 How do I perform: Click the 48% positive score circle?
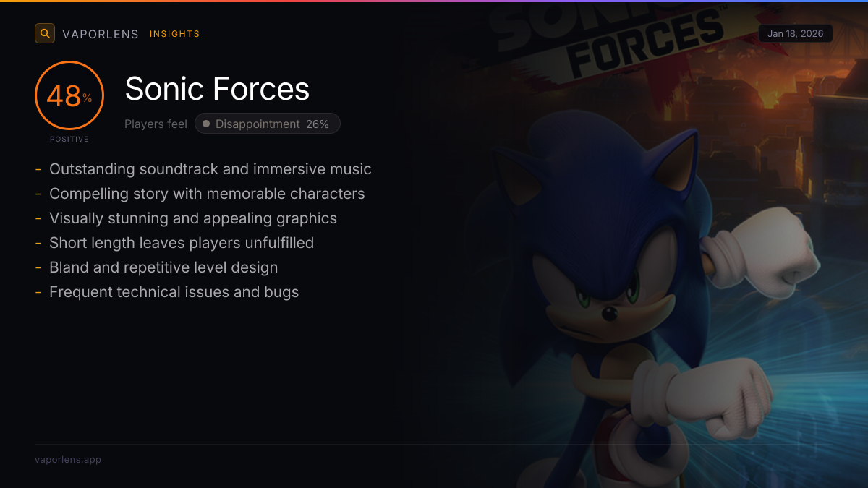coord(69,95)
